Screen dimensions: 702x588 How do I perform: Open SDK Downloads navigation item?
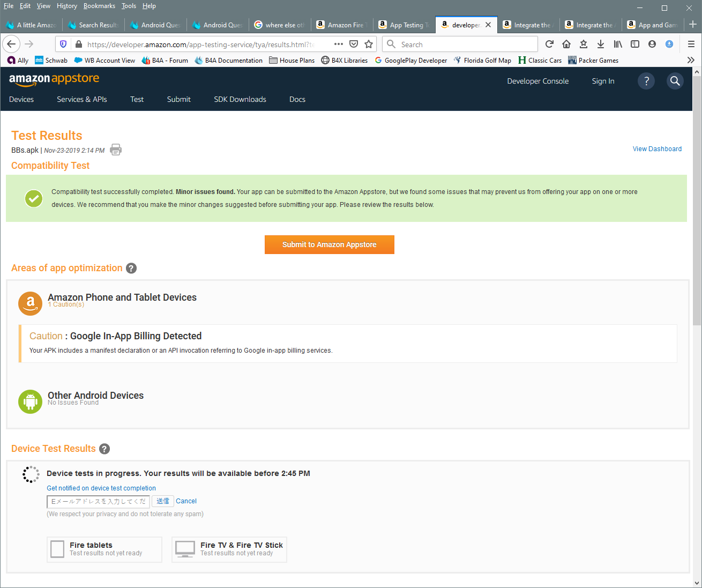click(240, 99)
